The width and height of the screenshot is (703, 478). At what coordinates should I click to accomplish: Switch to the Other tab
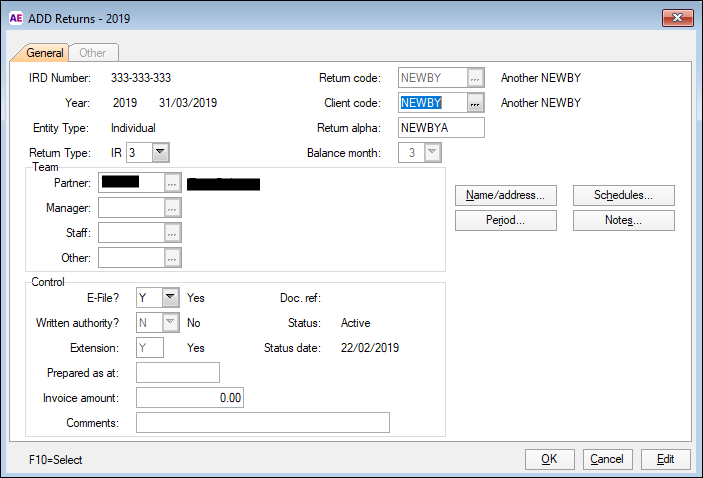click(93, 53)
